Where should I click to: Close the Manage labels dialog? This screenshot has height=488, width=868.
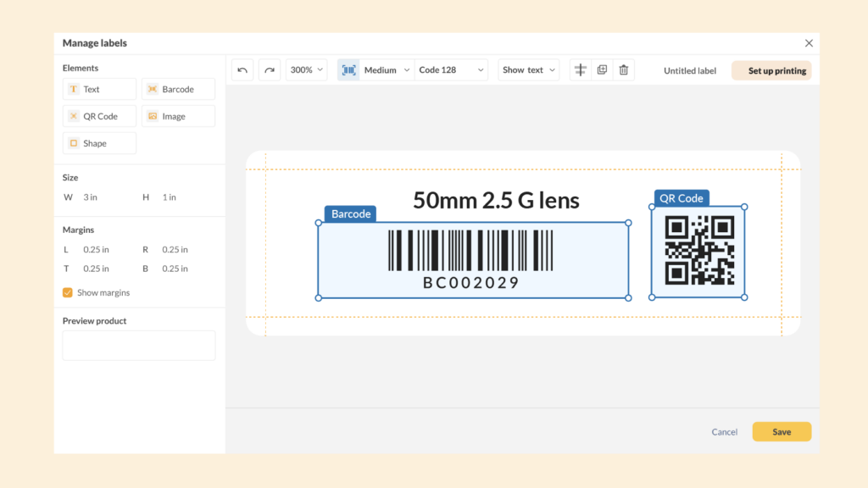[x=809, y=43]
